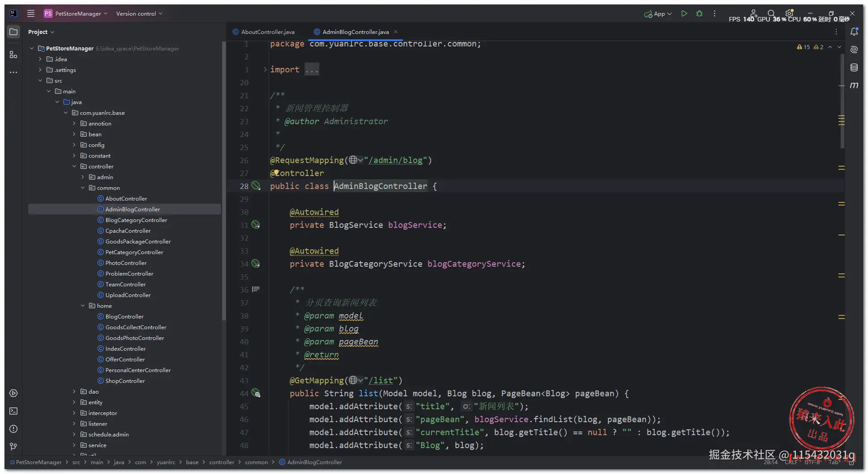
Task: Toggle rendered doc view at line 36
Action: tap(256, 289)
